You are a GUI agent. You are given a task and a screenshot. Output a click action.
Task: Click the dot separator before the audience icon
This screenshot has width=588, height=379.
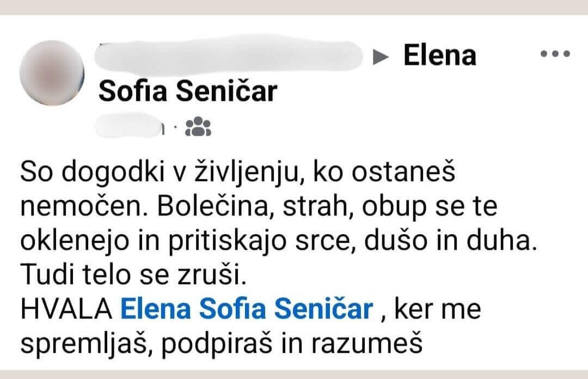point(176,128)
